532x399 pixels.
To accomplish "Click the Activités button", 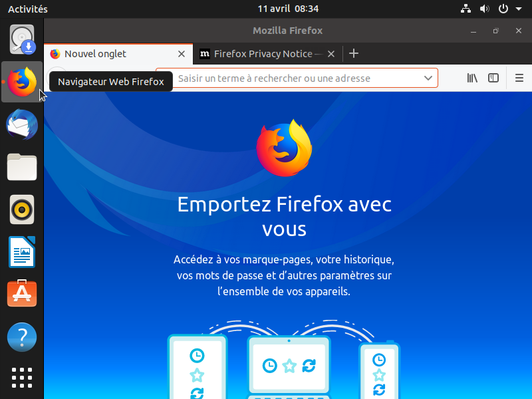I will (x=27, y=9).
